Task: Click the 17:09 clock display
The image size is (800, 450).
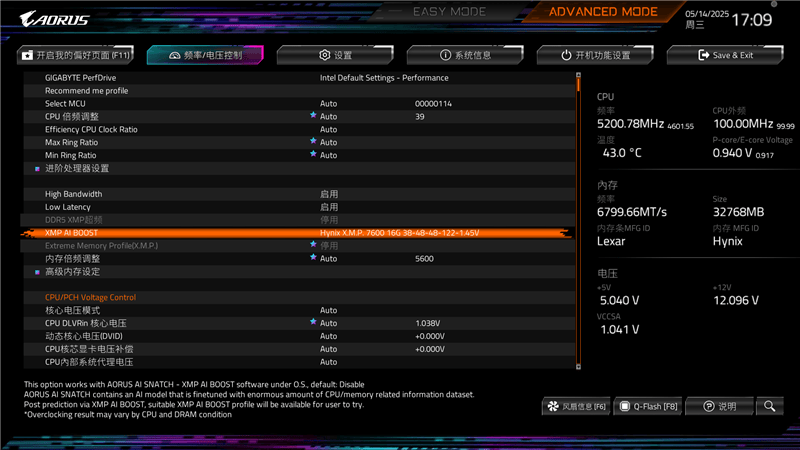Action: pos(752,20)
